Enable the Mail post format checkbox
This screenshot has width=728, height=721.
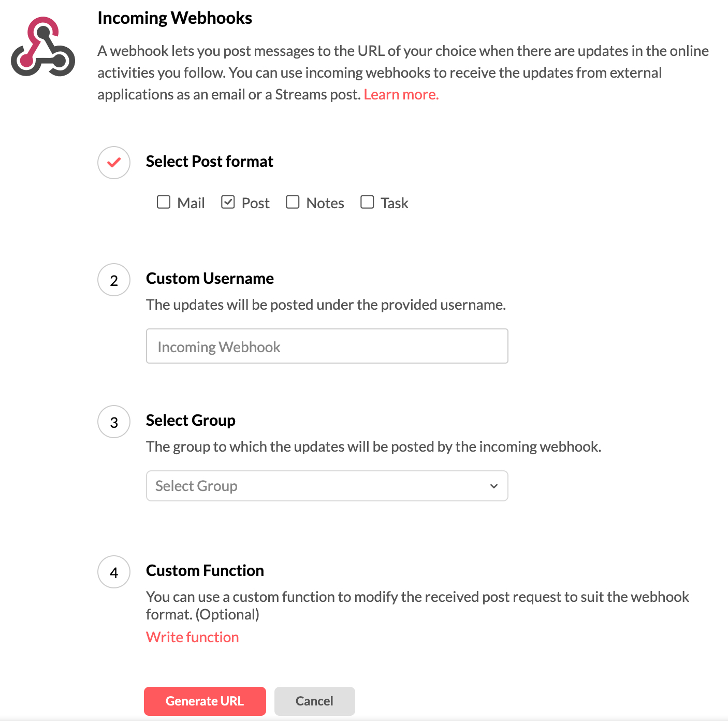pyautogui.click(x=164, y=202)
